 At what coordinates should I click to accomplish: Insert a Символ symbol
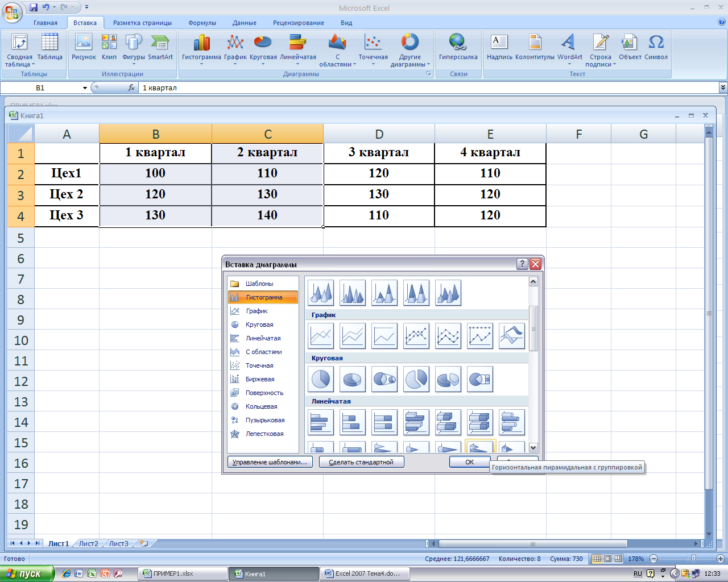coord(656,47)
